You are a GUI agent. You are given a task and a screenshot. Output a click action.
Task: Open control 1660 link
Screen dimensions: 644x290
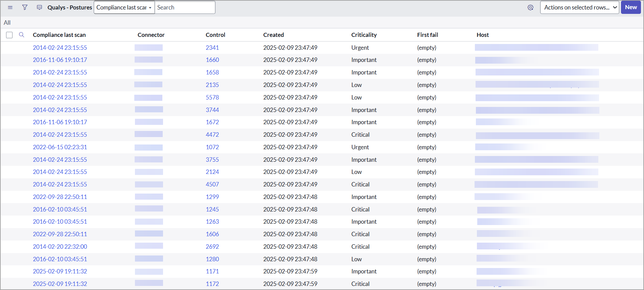[x=212, y=60]
